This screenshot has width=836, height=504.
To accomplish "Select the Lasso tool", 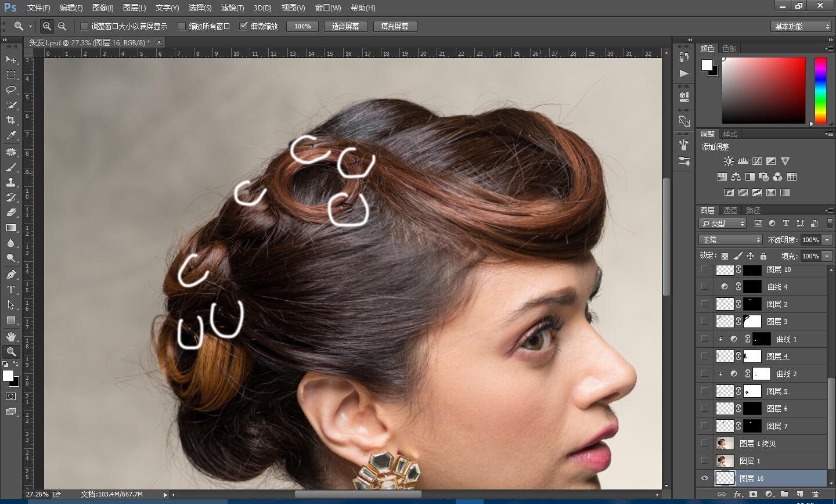I will tap(11, 90).
